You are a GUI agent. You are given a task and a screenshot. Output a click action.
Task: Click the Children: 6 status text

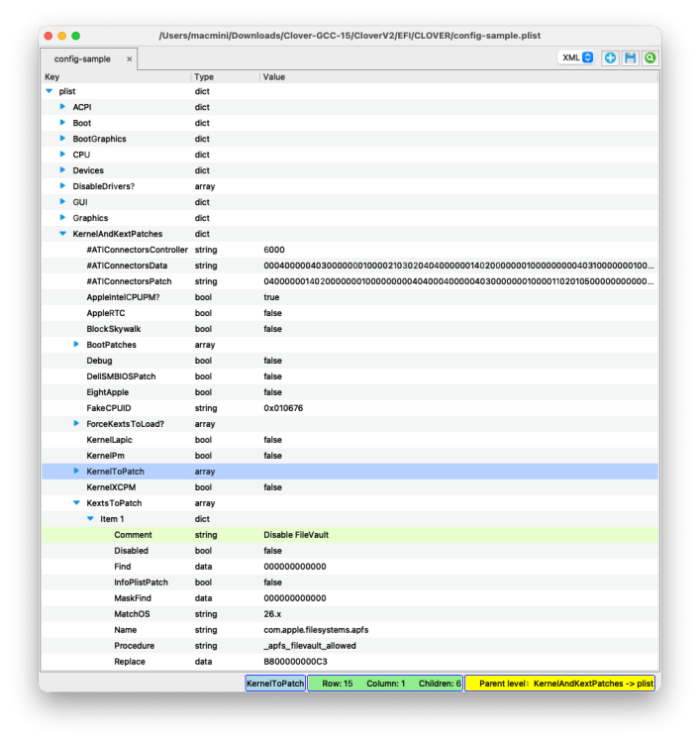(x=440, y=684)
